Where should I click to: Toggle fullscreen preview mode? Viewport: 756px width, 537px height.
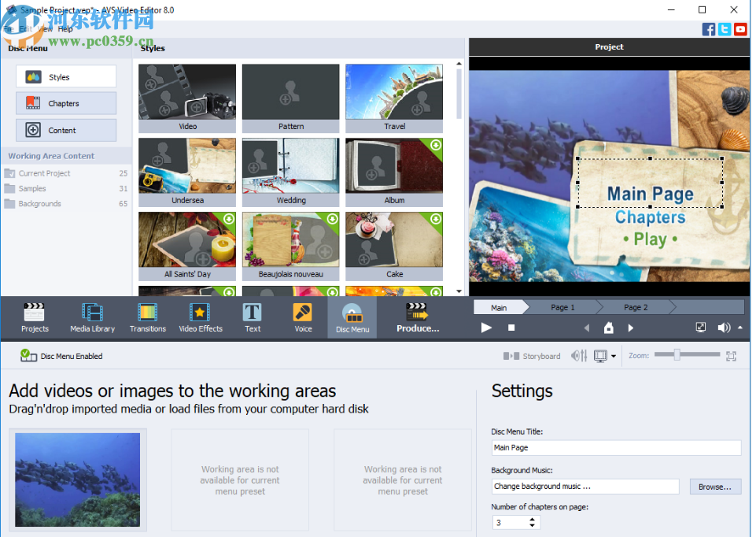(x=700, y=327)
